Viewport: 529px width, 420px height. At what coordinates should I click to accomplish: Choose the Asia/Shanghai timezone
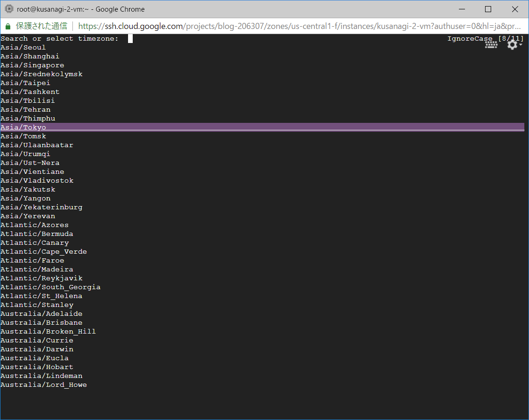pos(30,56)
